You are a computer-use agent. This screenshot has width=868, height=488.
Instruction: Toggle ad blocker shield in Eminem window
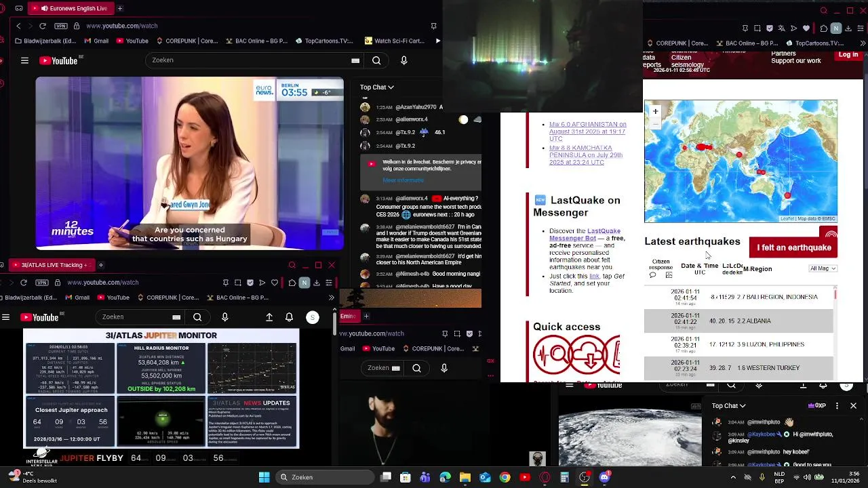[x=469, y=333]
